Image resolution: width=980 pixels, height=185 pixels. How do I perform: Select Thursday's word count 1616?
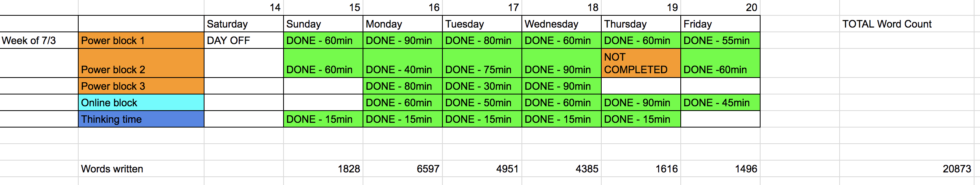tap(641, 168)
